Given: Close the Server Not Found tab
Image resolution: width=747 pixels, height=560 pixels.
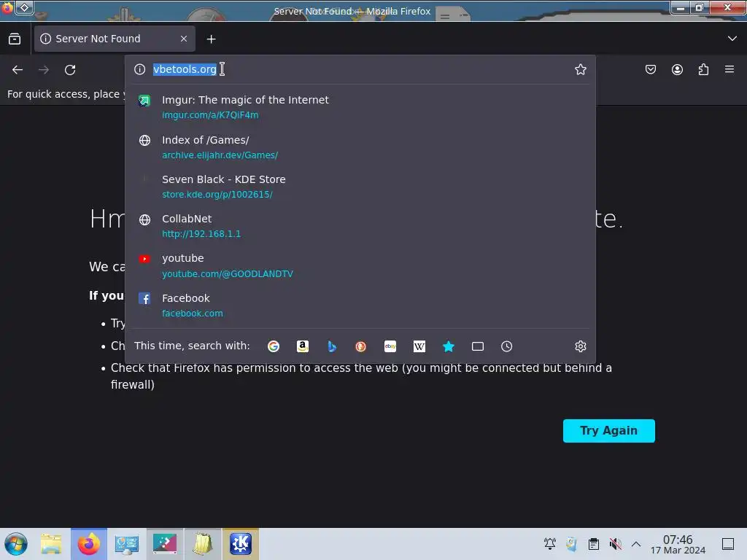Looking at the screenshot, I should pos(184,39).
